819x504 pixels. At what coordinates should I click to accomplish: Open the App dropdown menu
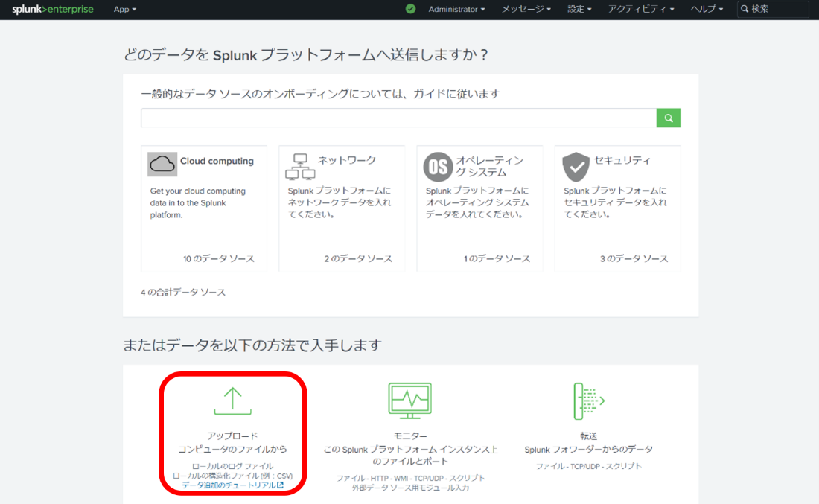(124, 9)
